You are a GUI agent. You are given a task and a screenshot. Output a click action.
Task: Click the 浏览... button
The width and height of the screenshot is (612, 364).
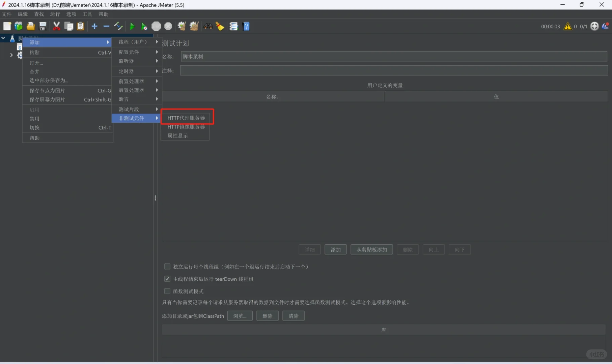click(x=240, y=316)
